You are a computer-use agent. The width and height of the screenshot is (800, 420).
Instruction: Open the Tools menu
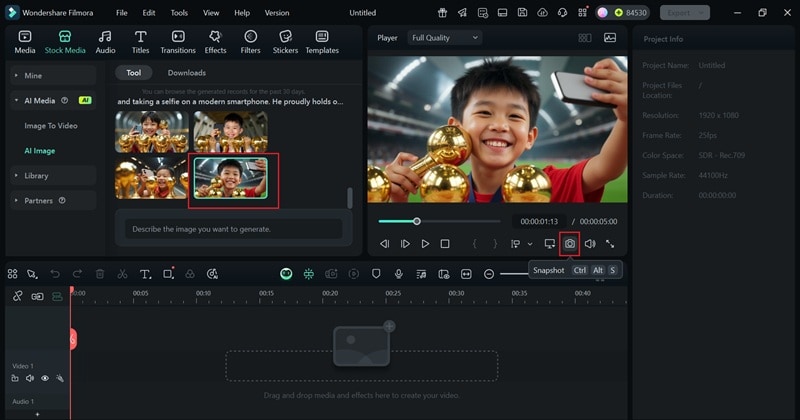point(179,13)
